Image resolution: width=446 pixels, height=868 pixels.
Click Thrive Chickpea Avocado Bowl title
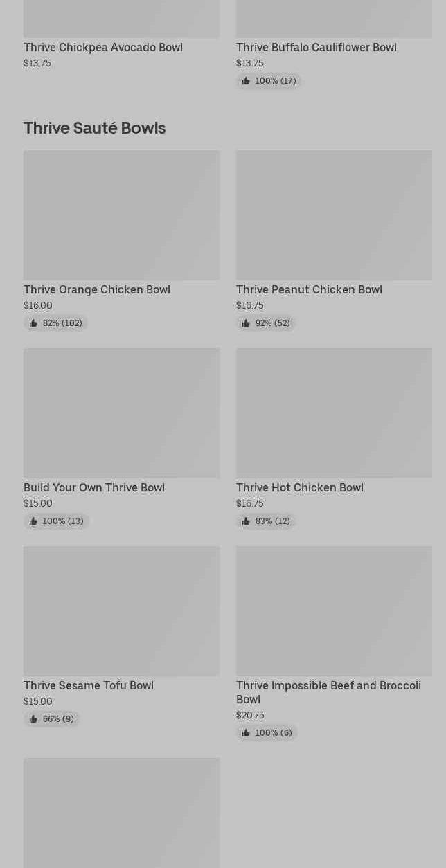pos(103,47)
